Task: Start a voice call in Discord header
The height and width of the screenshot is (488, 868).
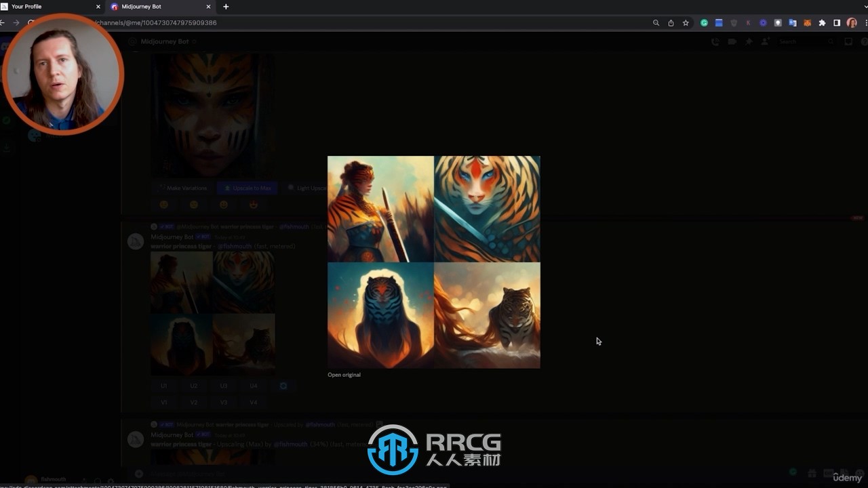Action: pyautogui.click(x=715, y=41)
